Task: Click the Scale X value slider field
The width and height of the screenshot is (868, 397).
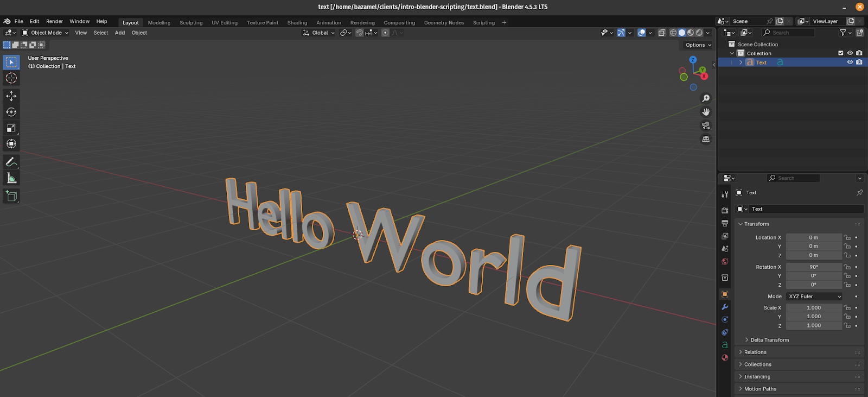Action: (x=813, y=308)
